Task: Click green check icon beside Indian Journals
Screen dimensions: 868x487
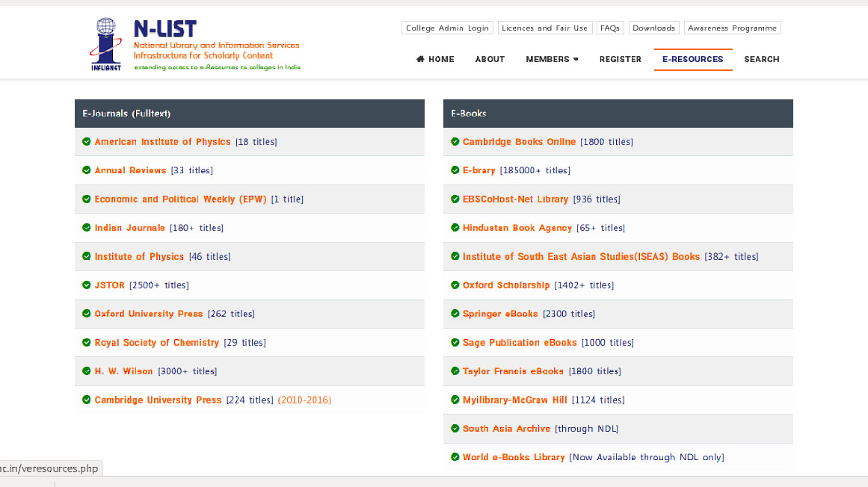Action: click(x=87, y=228)
